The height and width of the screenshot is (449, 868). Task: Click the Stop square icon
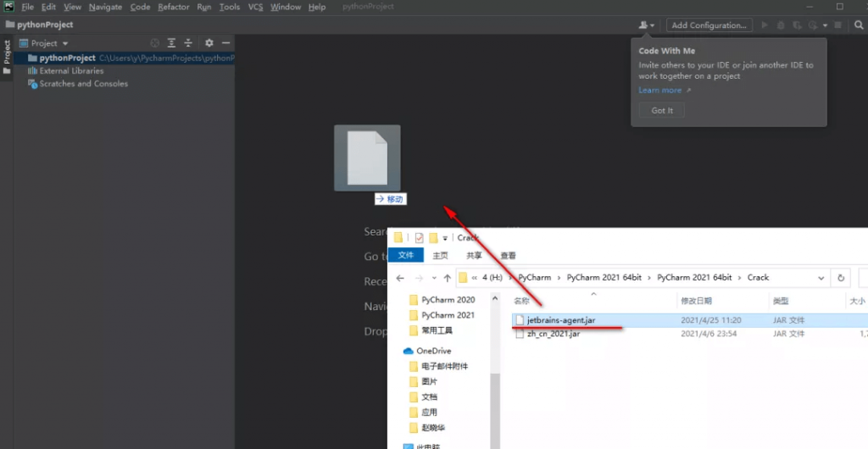point(838,25)
